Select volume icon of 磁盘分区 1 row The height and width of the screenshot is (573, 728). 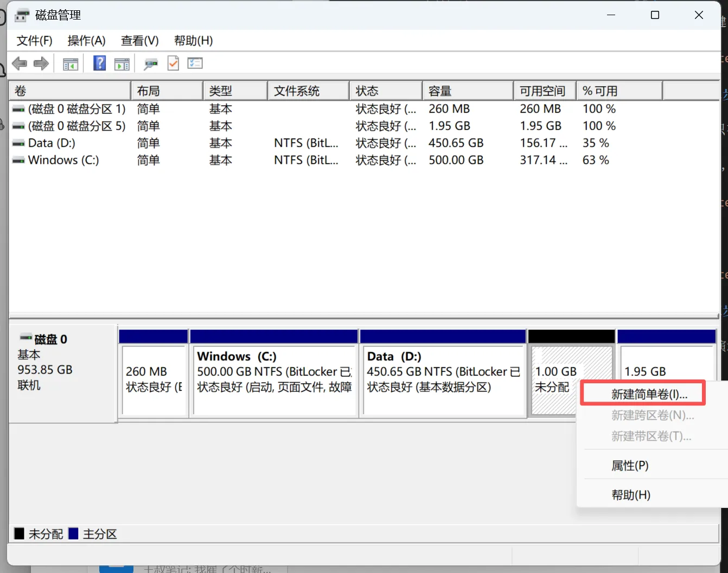pos(18,110)
